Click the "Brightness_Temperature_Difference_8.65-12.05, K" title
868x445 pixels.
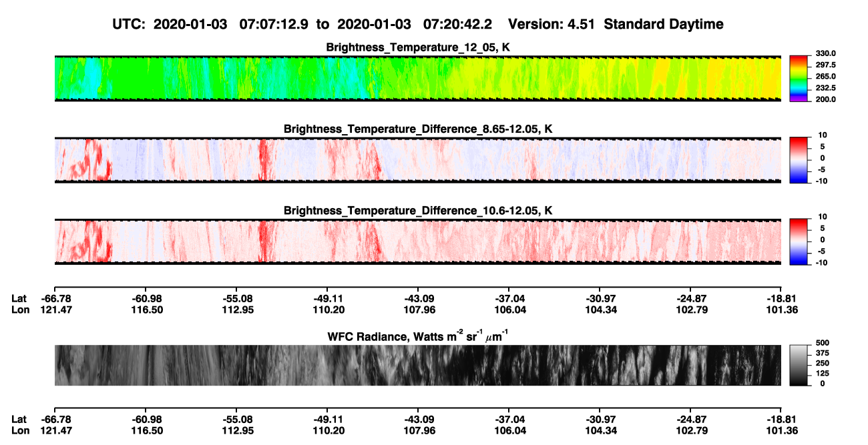(x=418, y=129)
